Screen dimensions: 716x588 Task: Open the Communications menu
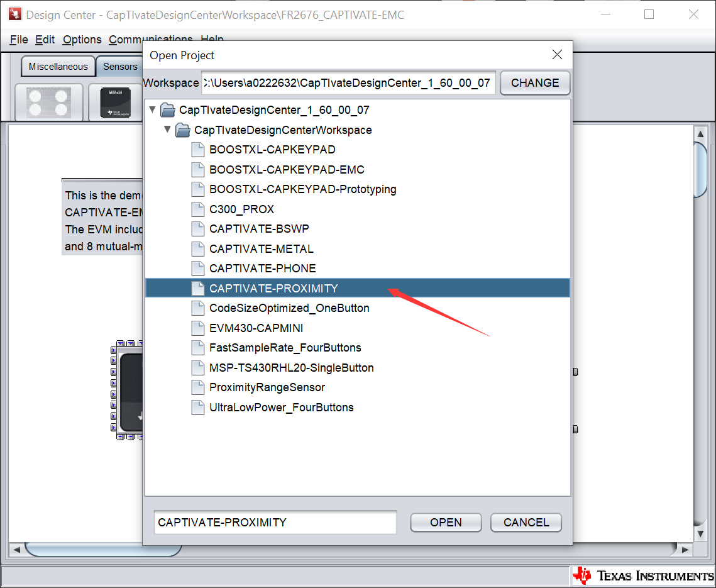(x=150, y=40)
